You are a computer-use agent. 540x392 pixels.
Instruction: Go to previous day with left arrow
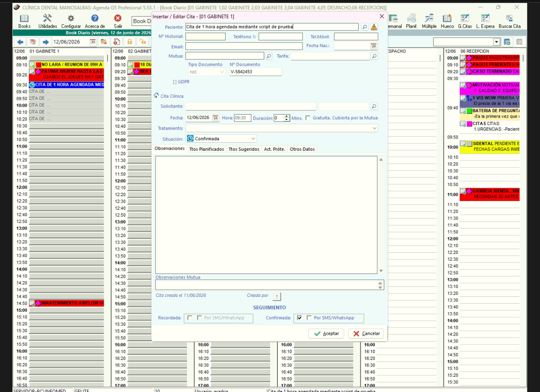coord(20,42)
